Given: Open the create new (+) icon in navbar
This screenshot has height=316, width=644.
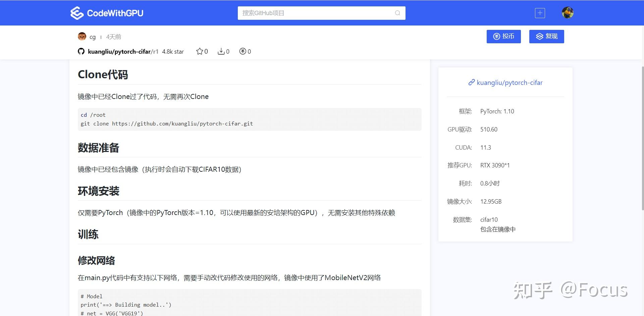Looking at the screenshot, I should (539, 13).
